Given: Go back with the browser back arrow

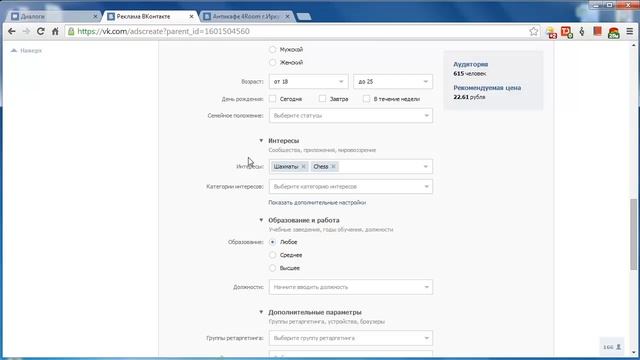Looking at the screenshot, I should (11, 31).
